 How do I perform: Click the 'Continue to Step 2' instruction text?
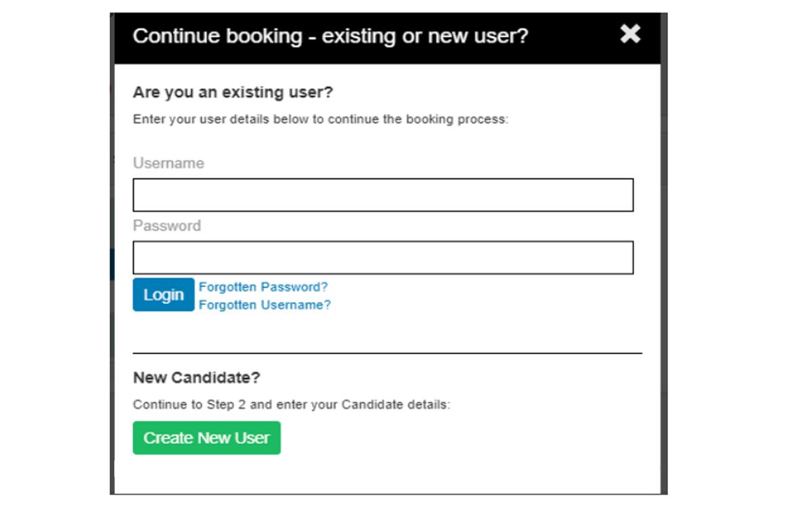click(x=291, y=405)
